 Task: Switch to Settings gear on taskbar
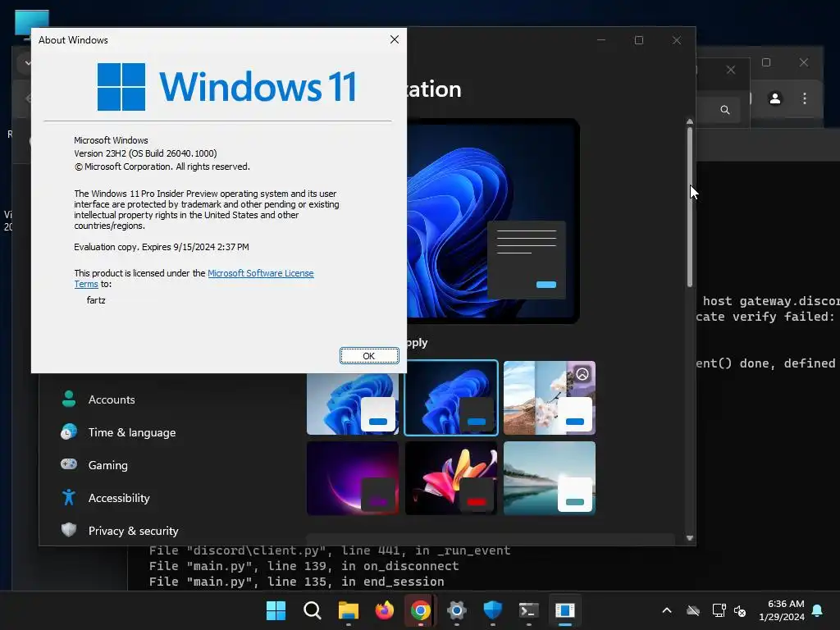tap(456, 610)
